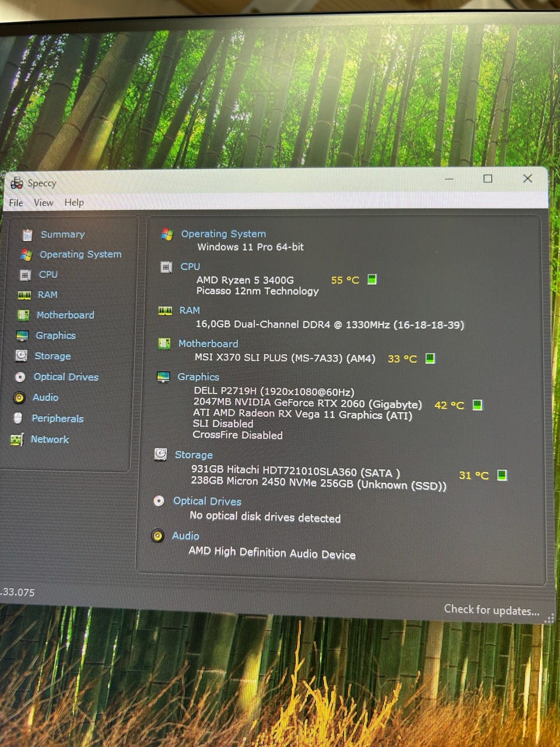The height and width of the screenshot is (747, 560).
Task: Open Operating System heading link in summary
Action: click(223, 233)
